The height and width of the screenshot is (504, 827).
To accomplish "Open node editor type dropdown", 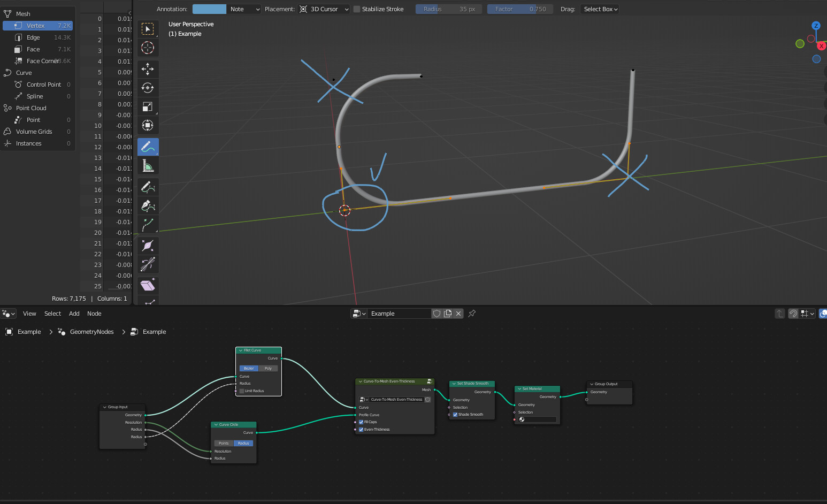I will coord(9,314).
